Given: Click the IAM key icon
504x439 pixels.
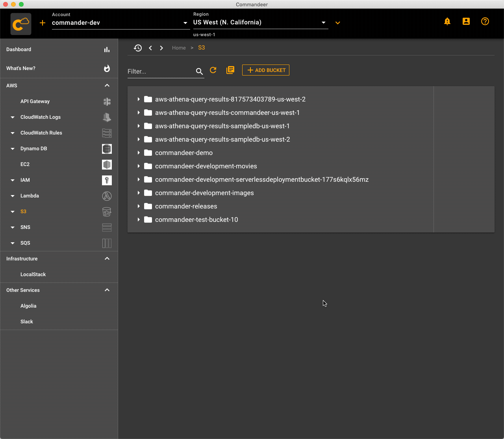Looking at the screenshot, I should 107,180.
